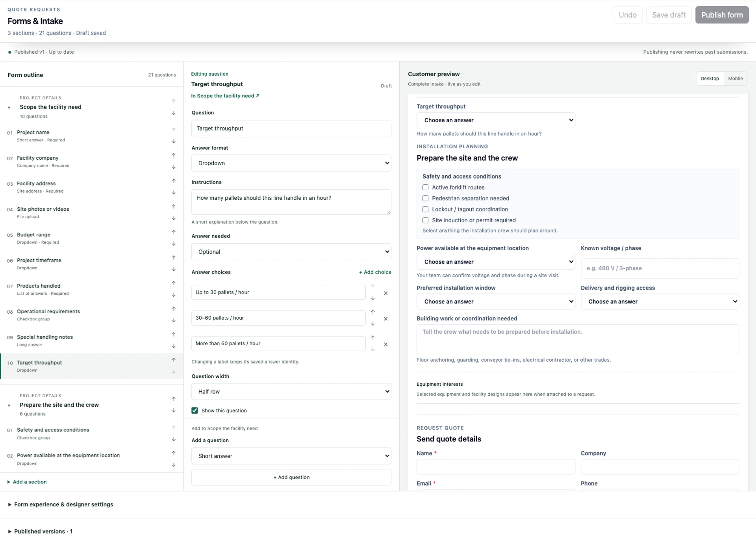Publish the form
756x545 pixels.
pyautogui.click(x=722, y=15)
